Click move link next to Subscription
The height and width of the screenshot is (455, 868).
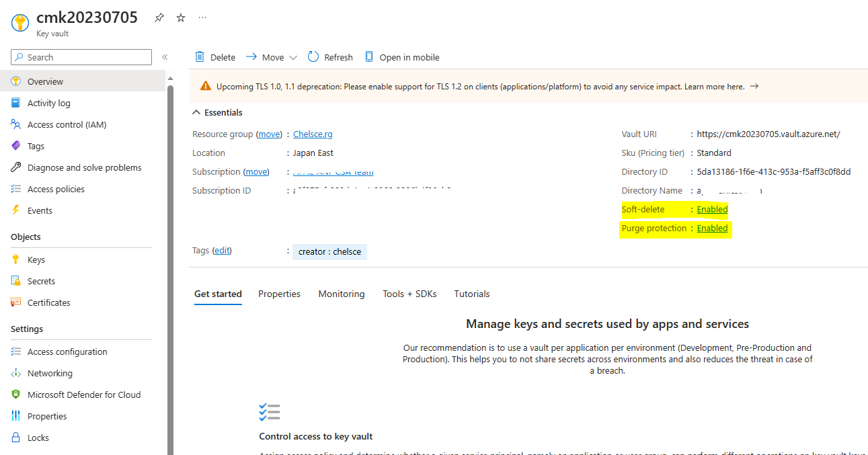tap(257, 171)
